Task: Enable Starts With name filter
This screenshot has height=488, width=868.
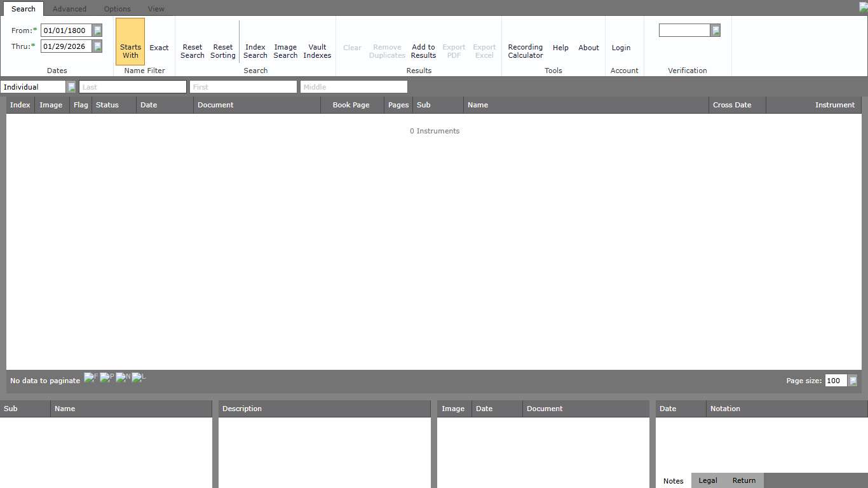Action: 130,51
